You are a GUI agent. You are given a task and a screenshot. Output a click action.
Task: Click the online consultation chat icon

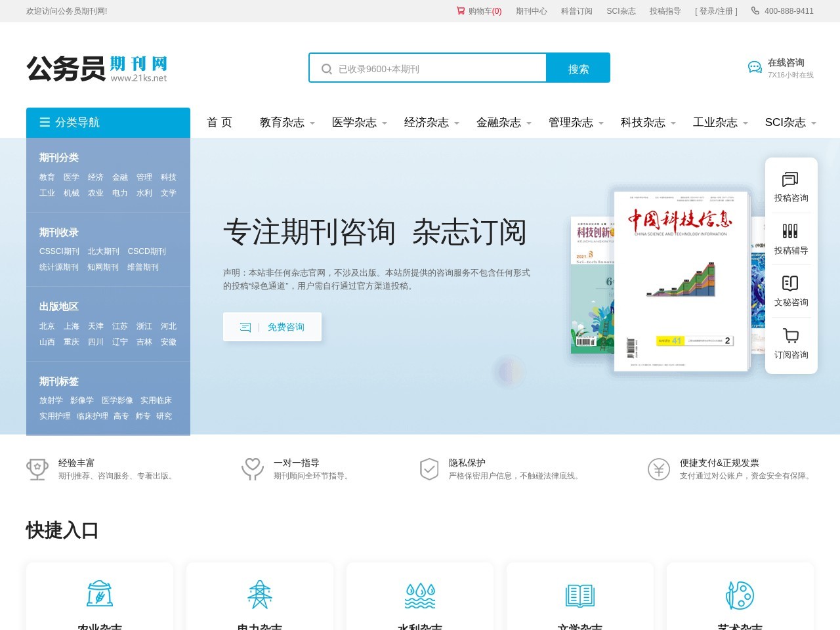coord(754,66)
